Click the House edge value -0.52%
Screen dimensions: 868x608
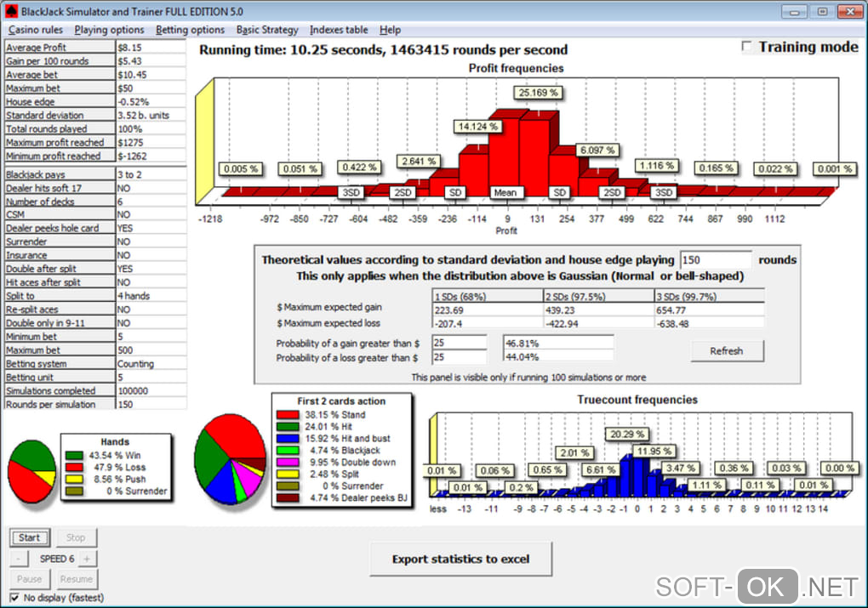point(151,102)
